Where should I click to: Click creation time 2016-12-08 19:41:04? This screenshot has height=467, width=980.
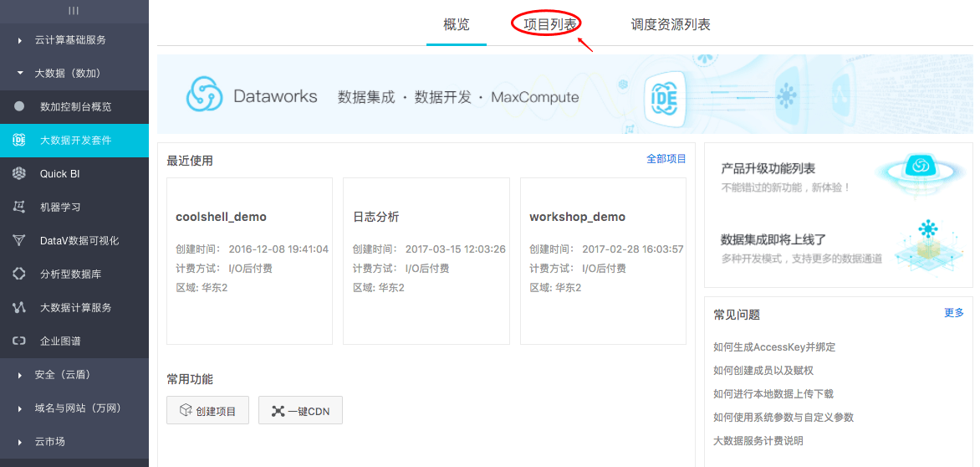click(278, 249)
